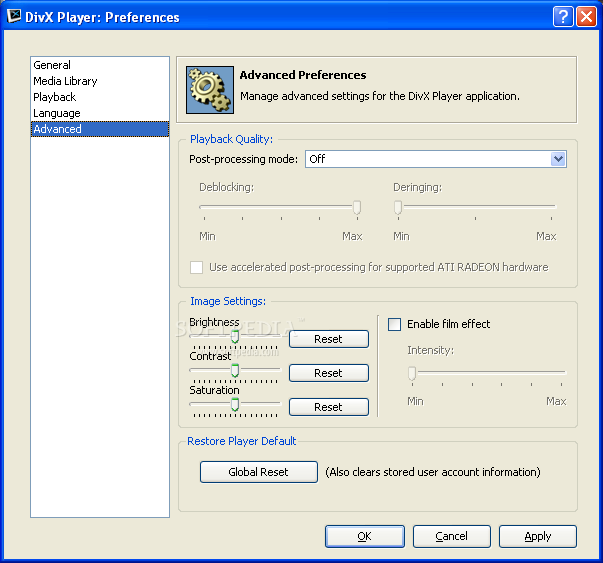Click the Advanced Preferences heading text
The height and width of the screenshot is (563, 603).
click(x=303, y=75)
